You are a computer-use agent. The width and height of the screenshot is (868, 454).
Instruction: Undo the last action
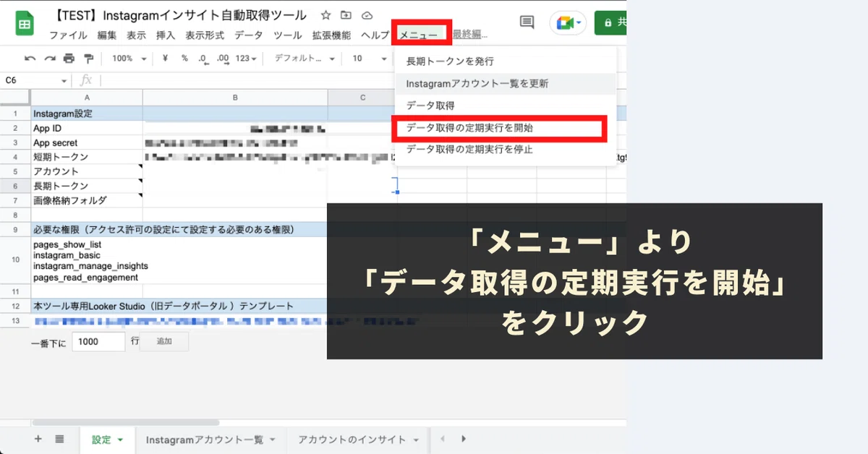pyautogui.click(x=30, y=59)
